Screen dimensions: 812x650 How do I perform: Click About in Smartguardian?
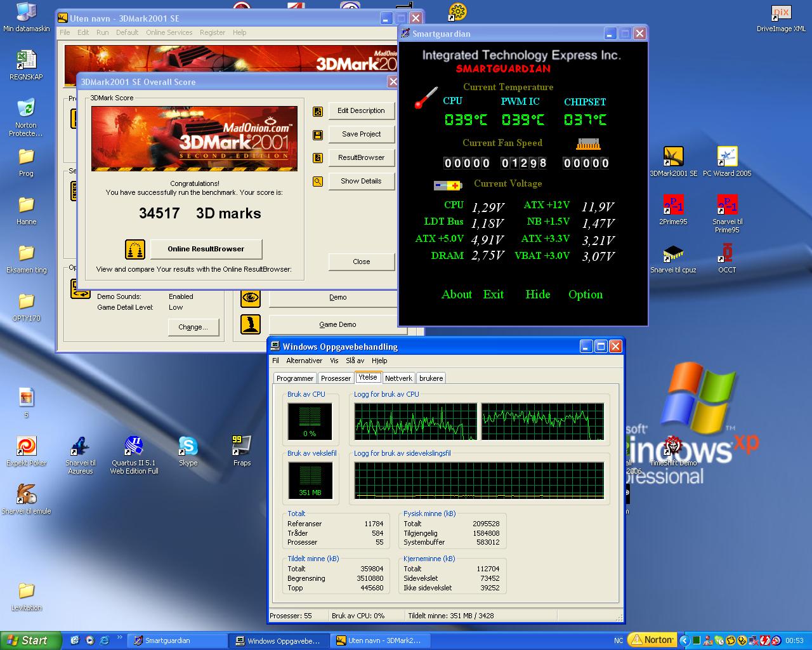(457, 295)
